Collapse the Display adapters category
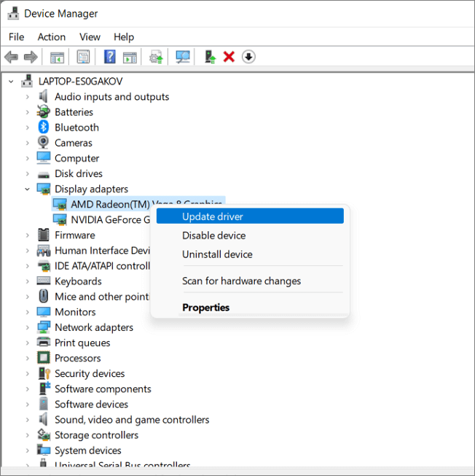The width and height of the screenshot is (475, 476). (x=27, y=189)
